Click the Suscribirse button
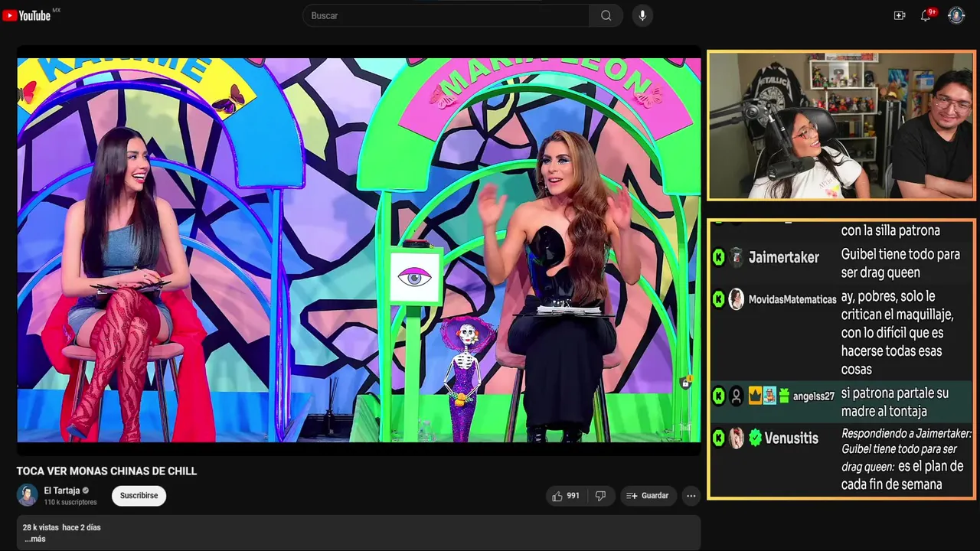The height and width of the screenshot is (551, 980). [x=139, y=496]
